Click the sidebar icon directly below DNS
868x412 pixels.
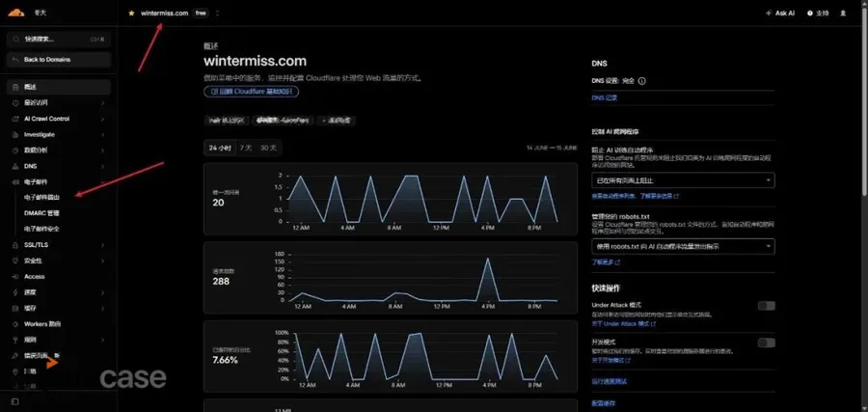click(x=14, y=181)
